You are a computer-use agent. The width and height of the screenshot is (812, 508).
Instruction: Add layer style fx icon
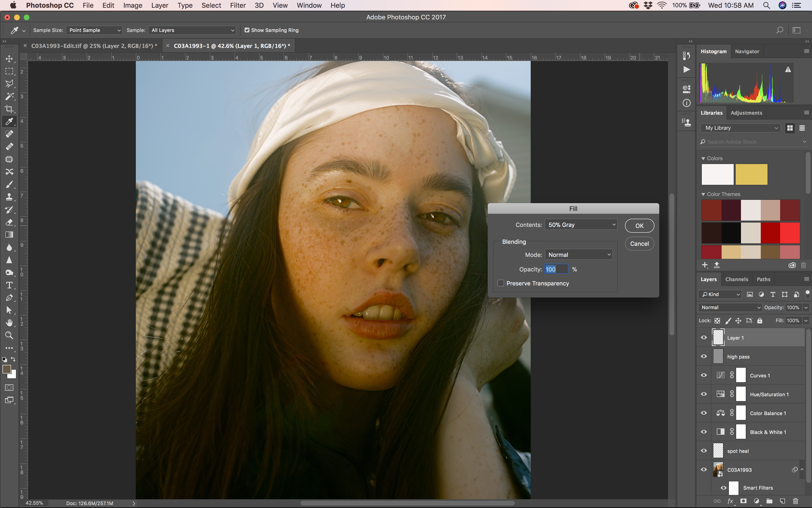point(731,501)
